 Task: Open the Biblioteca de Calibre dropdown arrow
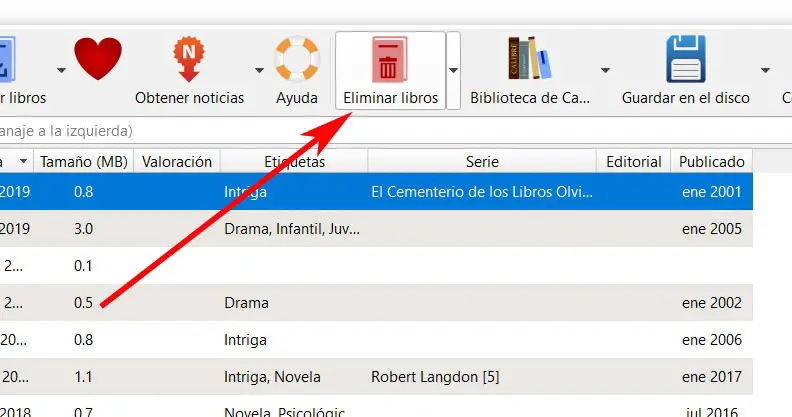coord(605,70)
